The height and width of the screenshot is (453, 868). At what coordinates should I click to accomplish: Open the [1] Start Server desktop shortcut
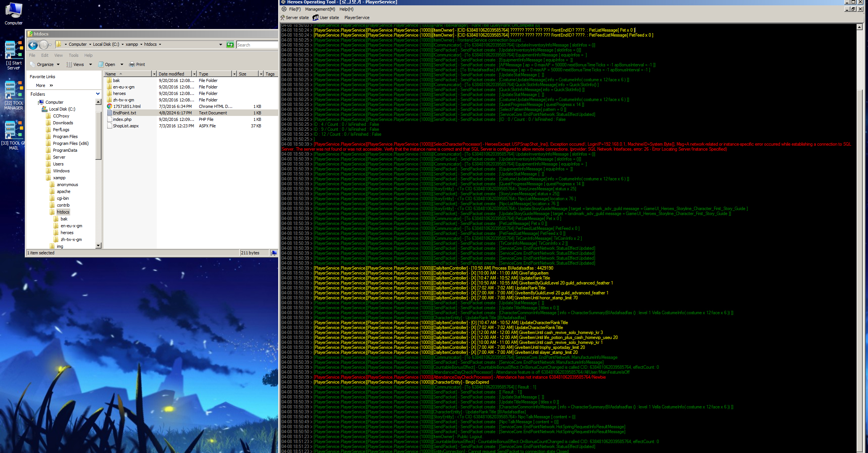click(x=13, y=55)
